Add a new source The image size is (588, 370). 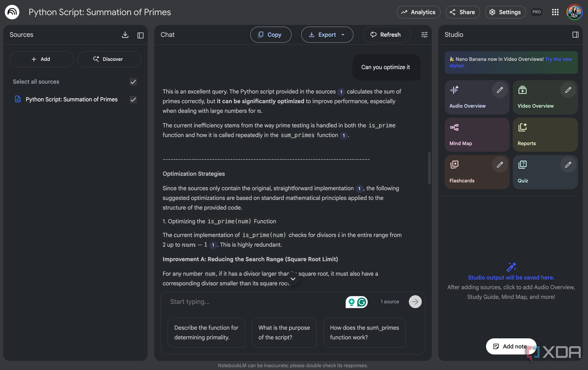coord(42,59)
